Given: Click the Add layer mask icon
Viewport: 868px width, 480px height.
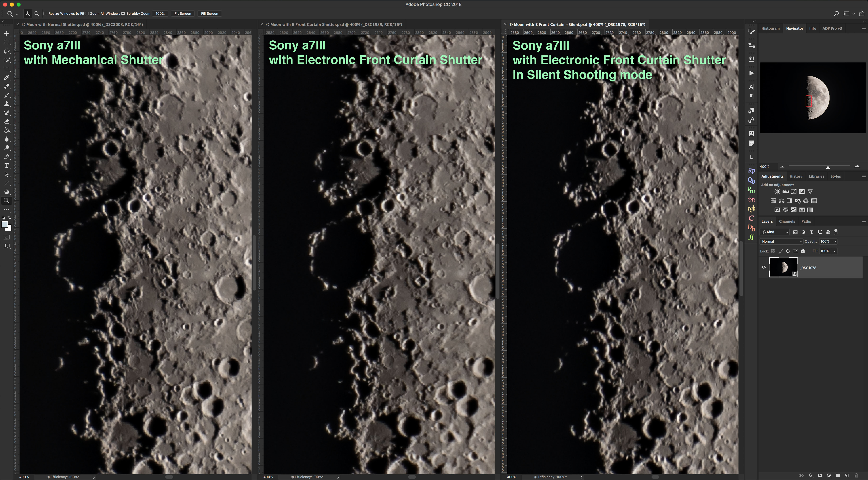Looking at the screenshot, I should pyautogui.click(x=820, y=475).
